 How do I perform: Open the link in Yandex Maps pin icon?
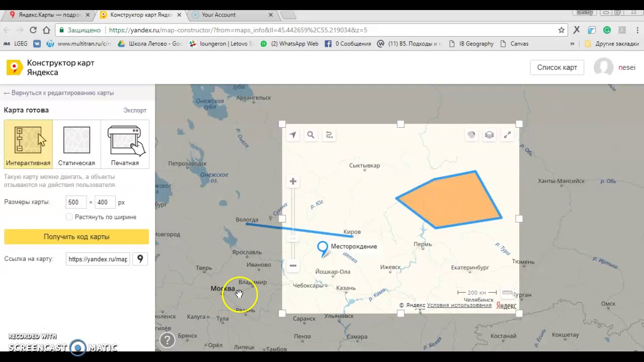(x=140, y=259)
